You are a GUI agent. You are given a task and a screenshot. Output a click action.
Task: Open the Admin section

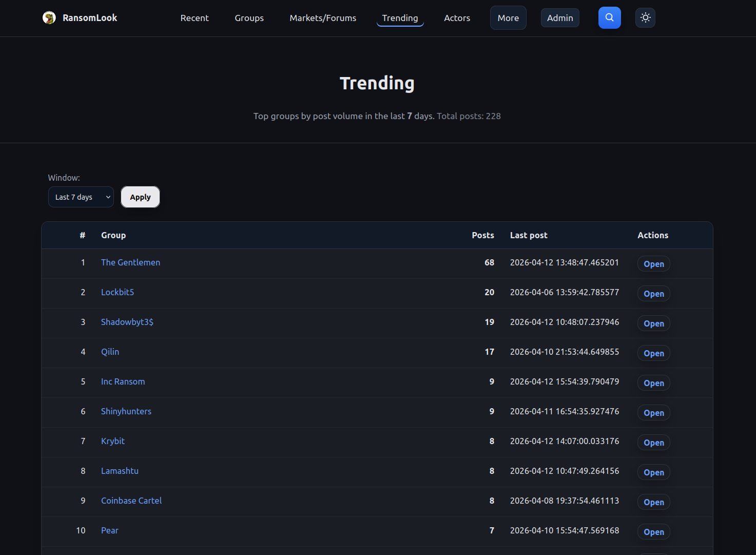tap(559, 18)
